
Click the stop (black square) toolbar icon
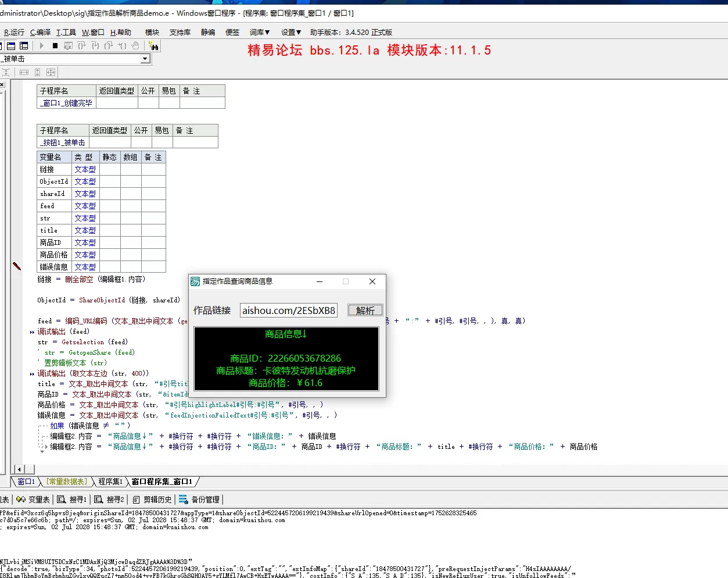pos(55,45)
